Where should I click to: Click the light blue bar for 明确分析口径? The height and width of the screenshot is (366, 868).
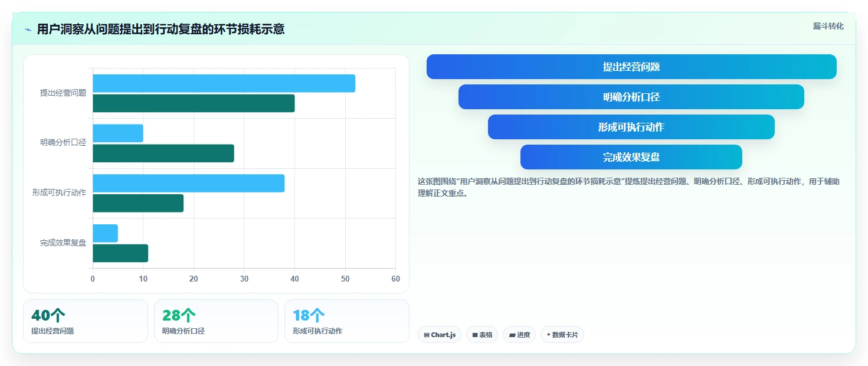pyautogui.click(x=118, y=133)
